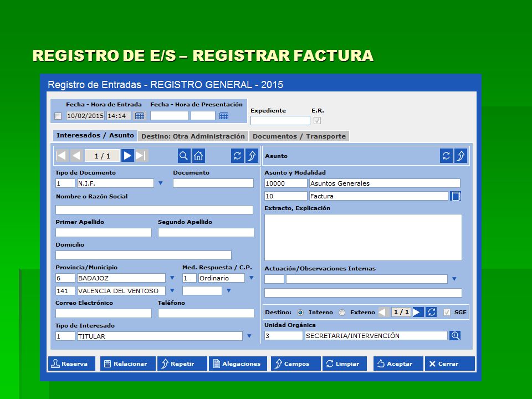Expand Tipo de Interesado TITULAR dropdown
The image size is (532, 399).
pyautogui.click(x=249, y=336)
